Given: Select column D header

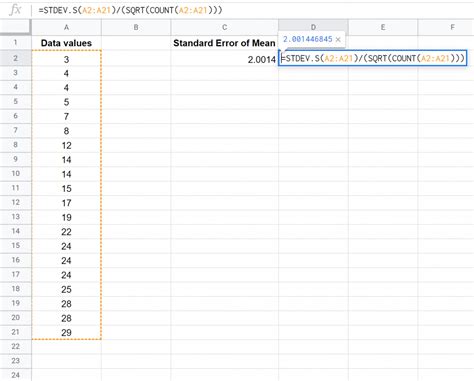Looking at the screenshot, I should point(313,27).
